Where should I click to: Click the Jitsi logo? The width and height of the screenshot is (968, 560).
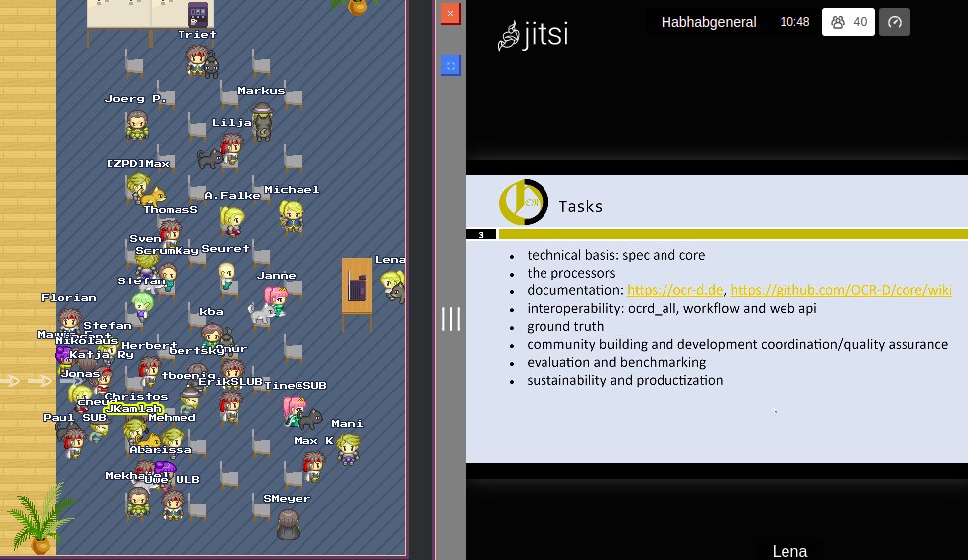533,35
